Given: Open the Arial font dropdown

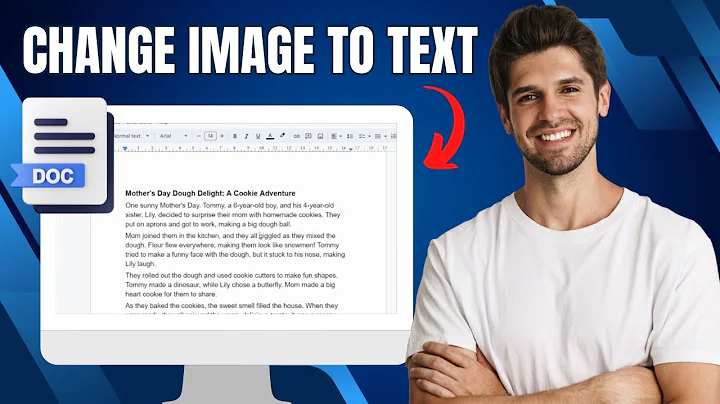Looking at the screenshot, I should click(174, 136).
